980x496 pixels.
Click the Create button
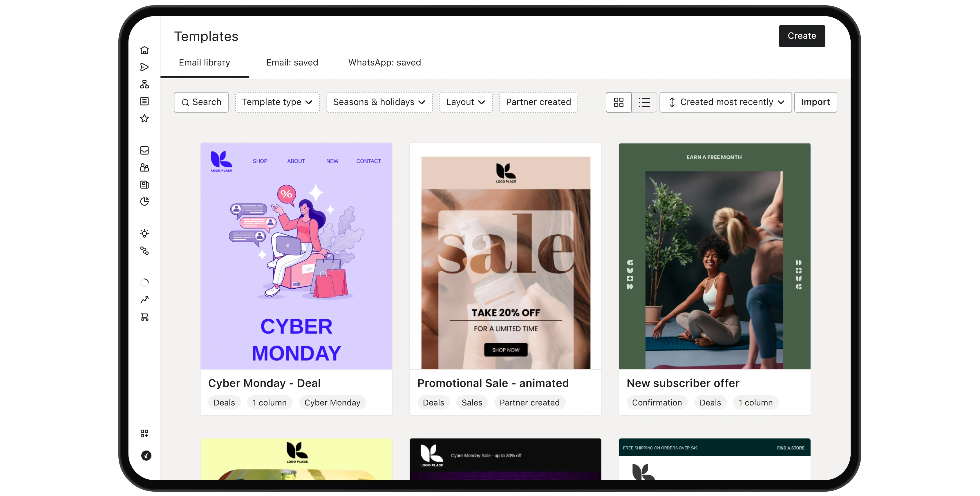click(x=802, y=36)
